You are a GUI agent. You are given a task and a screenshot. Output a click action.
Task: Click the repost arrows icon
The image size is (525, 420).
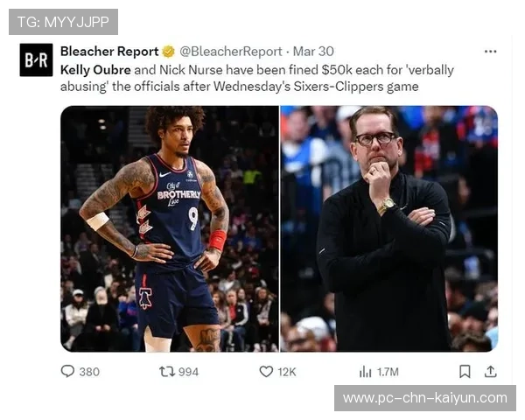pos(167,371)
